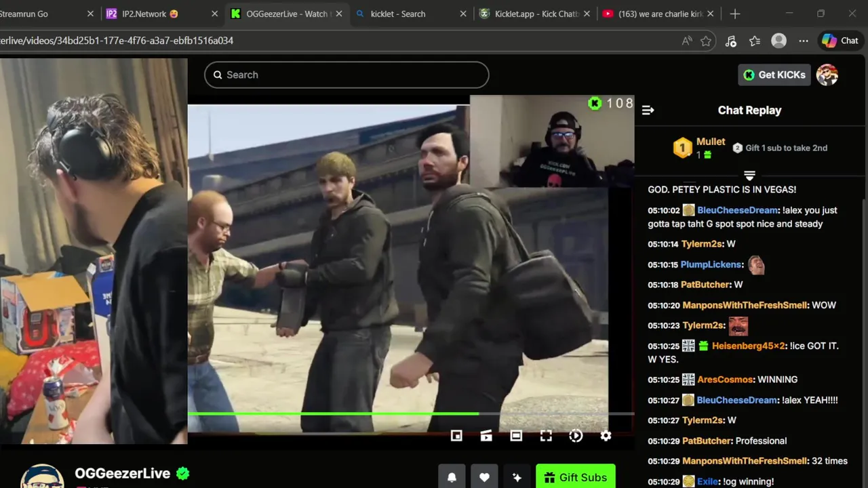Viewport: 868px width, 488px height.
Task: Close the OGGeezerLive tab
Action: click(x=339, y=14)
